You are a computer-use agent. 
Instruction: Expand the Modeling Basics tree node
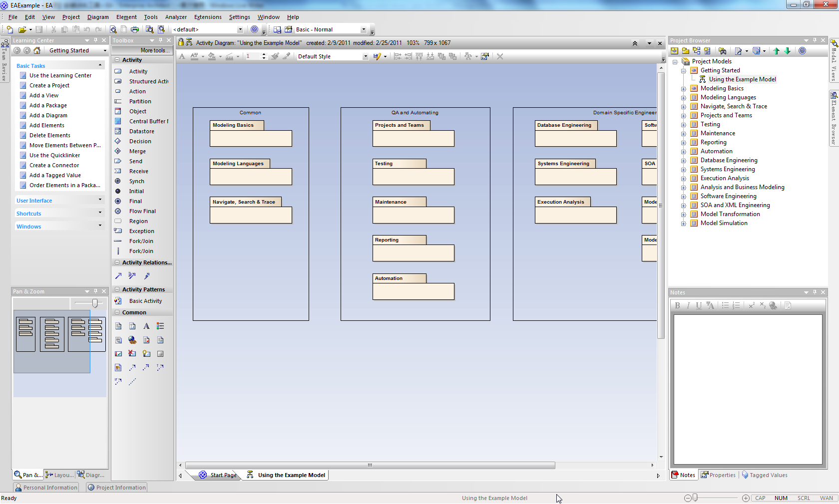pos(684,89)
